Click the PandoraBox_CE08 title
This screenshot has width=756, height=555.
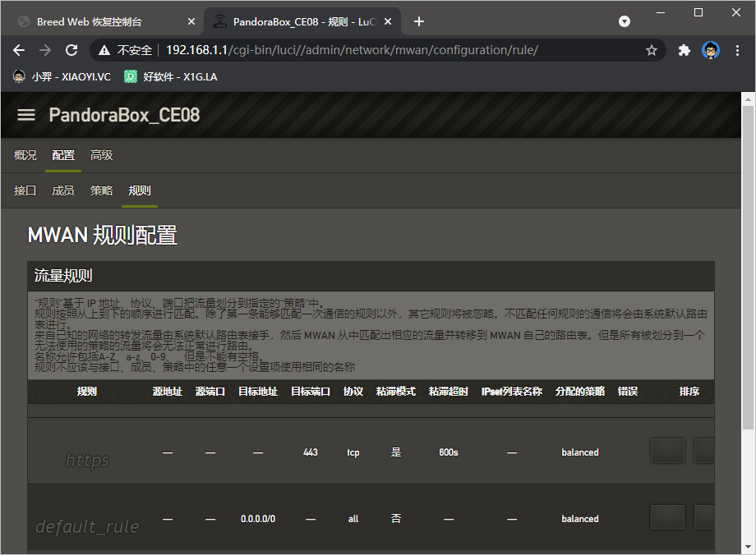[x=124, y=115]
